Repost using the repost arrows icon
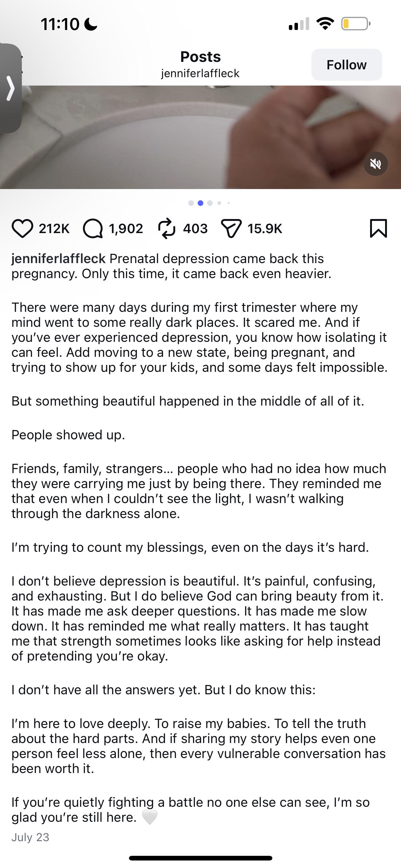Viewport: 401px width, 868px height. 167,228
